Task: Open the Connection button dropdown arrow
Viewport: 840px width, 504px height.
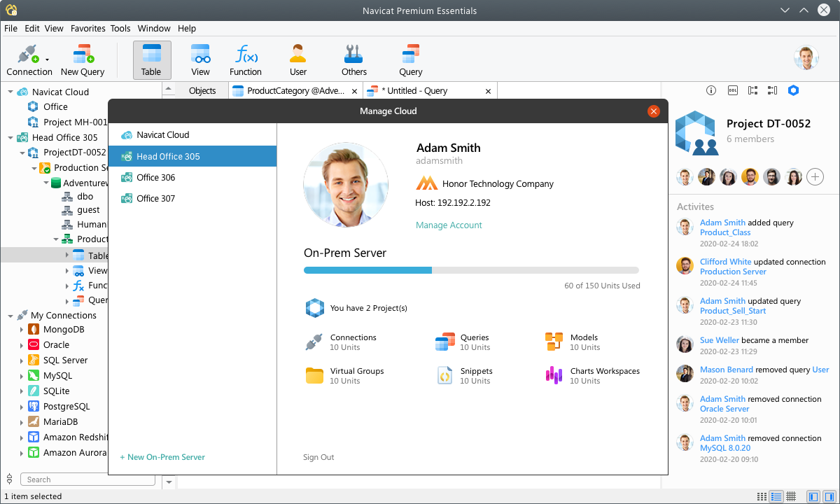Action: point(47,60)
